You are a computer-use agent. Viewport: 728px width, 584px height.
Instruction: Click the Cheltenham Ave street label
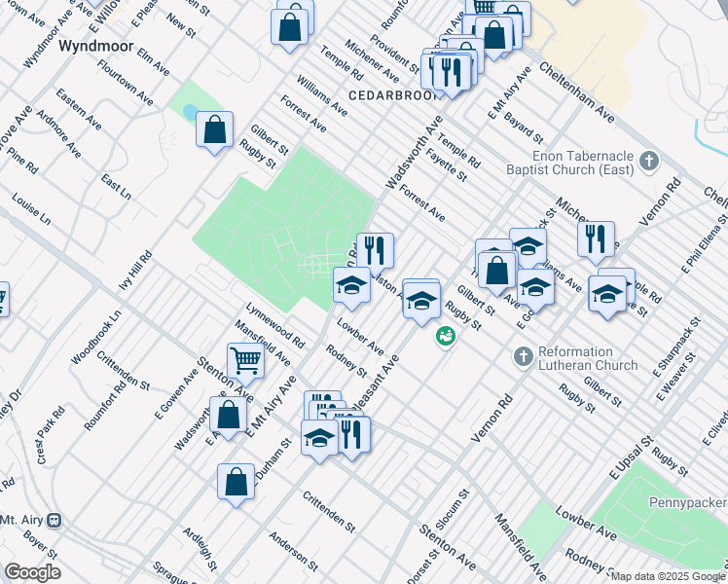tap(577, 91)
